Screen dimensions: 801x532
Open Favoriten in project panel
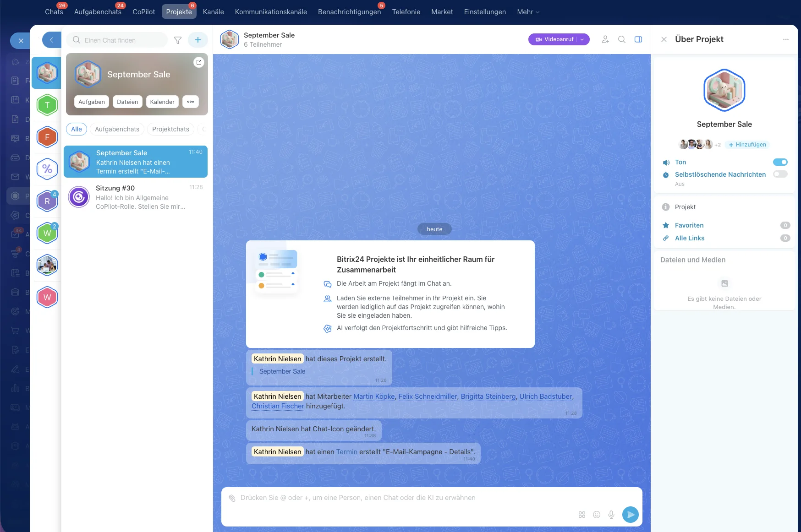(x=689, y=225)
